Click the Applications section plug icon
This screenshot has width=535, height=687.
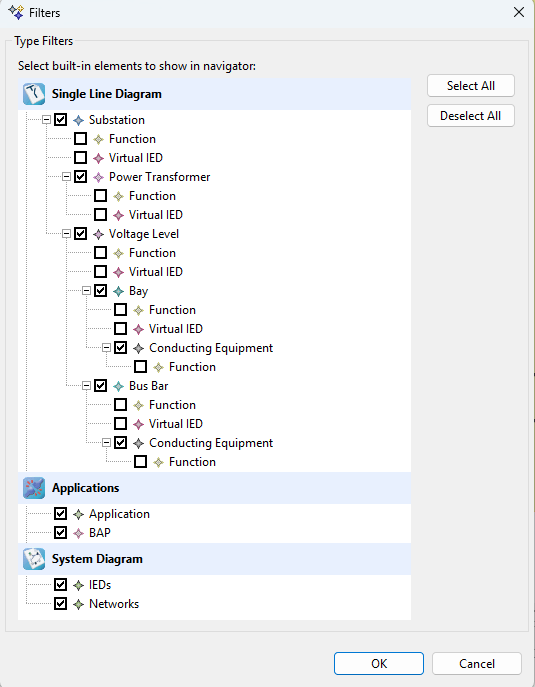pos(34,488)
